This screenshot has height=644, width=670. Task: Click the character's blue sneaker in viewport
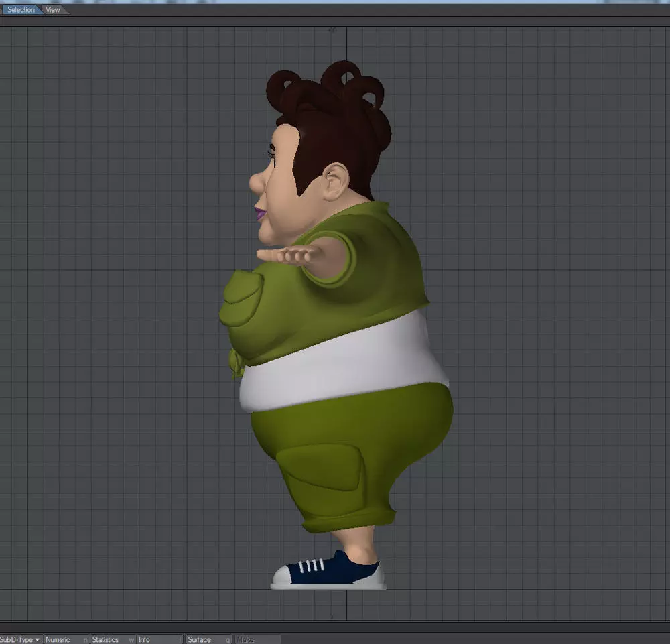(328, 571)
